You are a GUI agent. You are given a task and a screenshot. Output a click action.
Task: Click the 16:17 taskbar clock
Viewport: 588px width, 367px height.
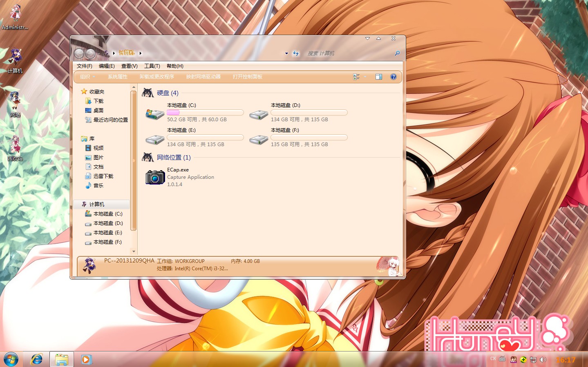[566, 360]
